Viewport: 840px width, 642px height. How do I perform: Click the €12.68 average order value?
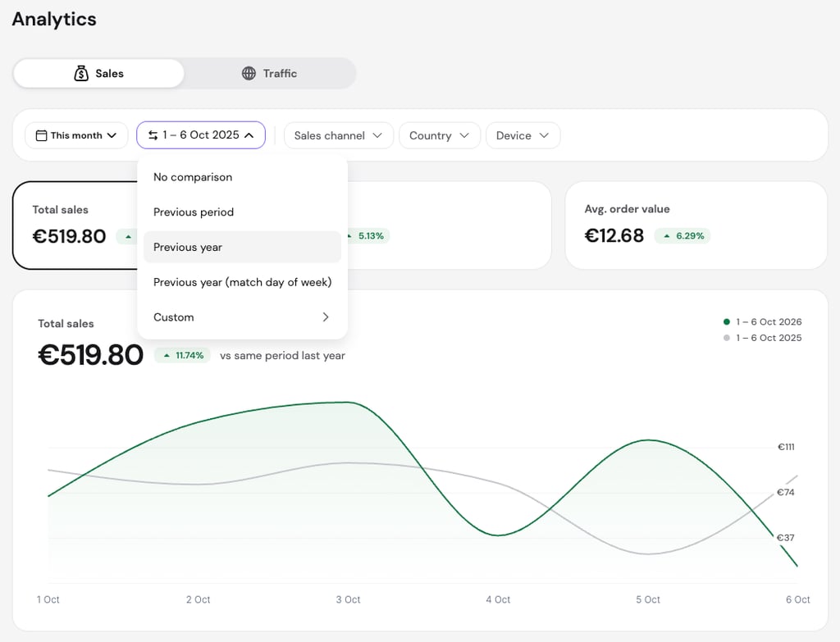pos(614,235)
